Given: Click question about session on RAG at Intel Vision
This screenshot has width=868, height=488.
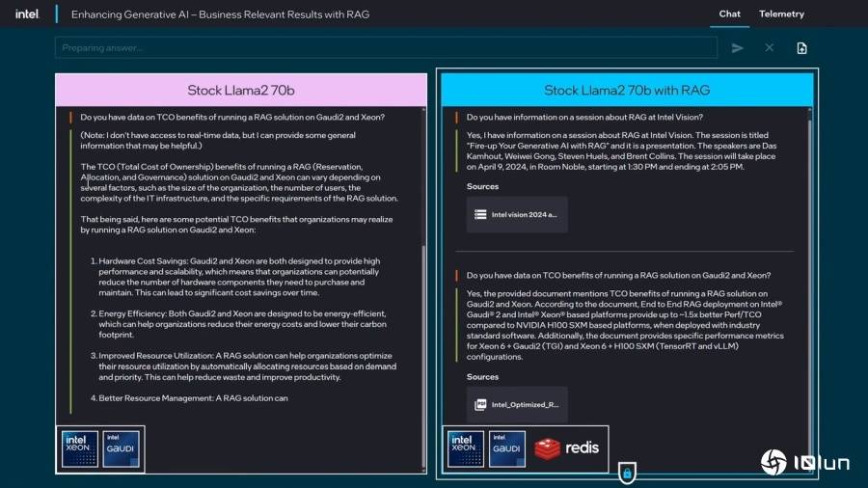Looking at the screenshot, I should pyautogui.click(x=584, y=118).
